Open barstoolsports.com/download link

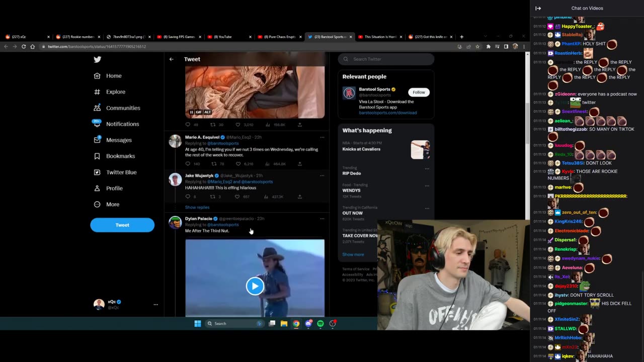[387, 113]
